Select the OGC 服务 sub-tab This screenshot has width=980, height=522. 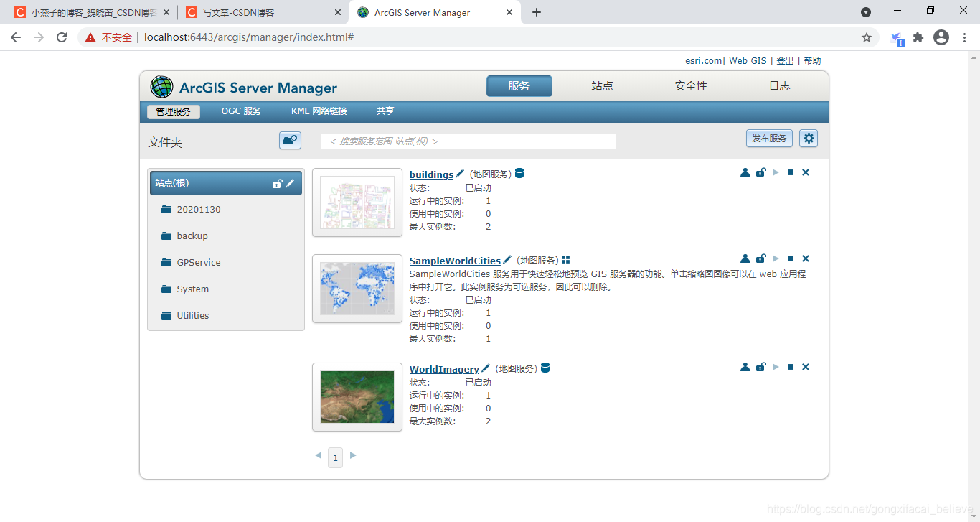click(241, 111)
